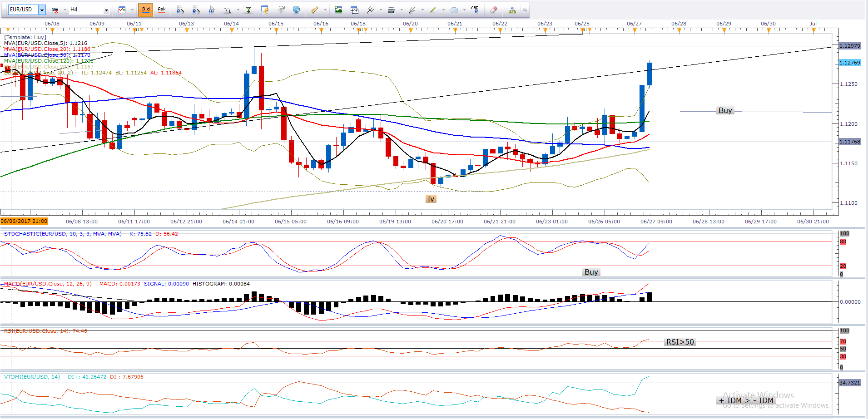Click the iv wave label on chart
This screenshot has height=419, width=868.
(x=431, y=199)
